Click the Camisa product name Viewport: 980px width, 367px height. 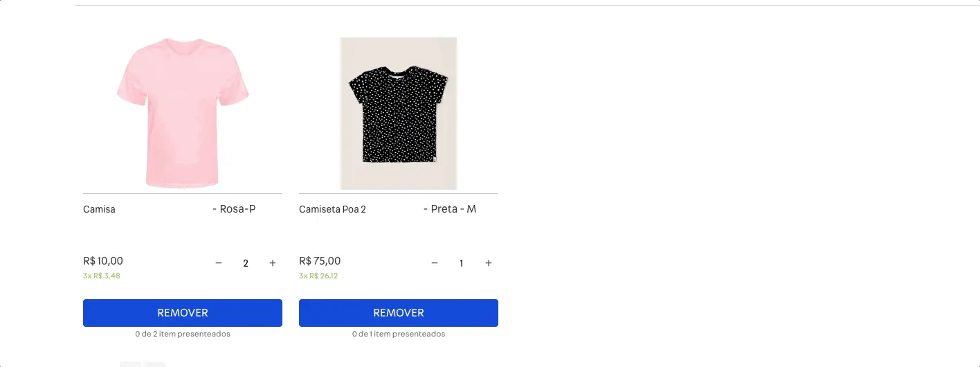coord(99,209)
